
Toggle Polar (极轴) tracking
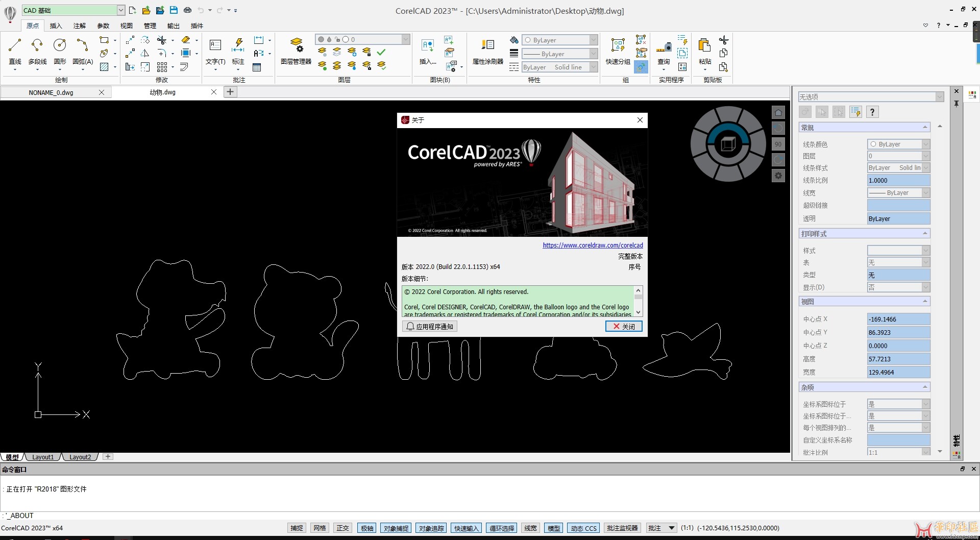coord(367,528)
